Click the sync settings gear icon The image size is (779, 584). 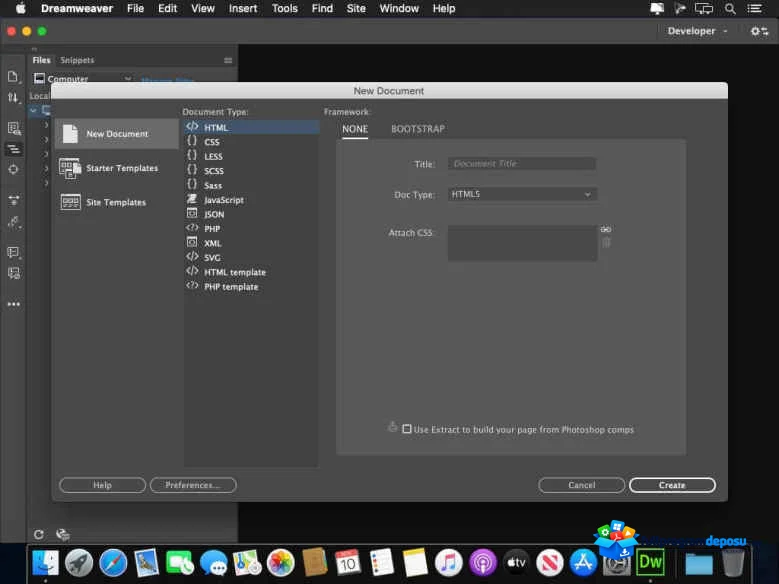click(759, 31)
